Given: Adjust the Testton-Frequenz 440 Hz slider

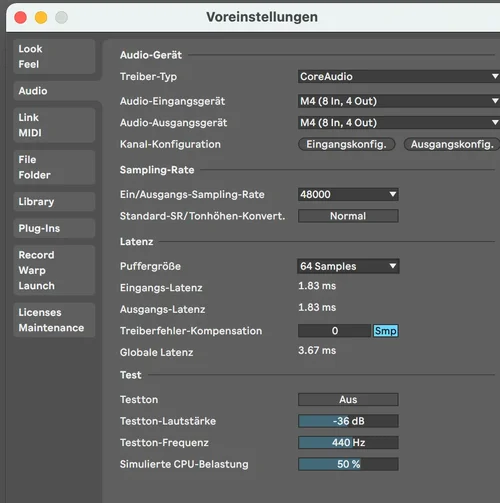Looking at the screenshot, I should click(x=348, y=443).
